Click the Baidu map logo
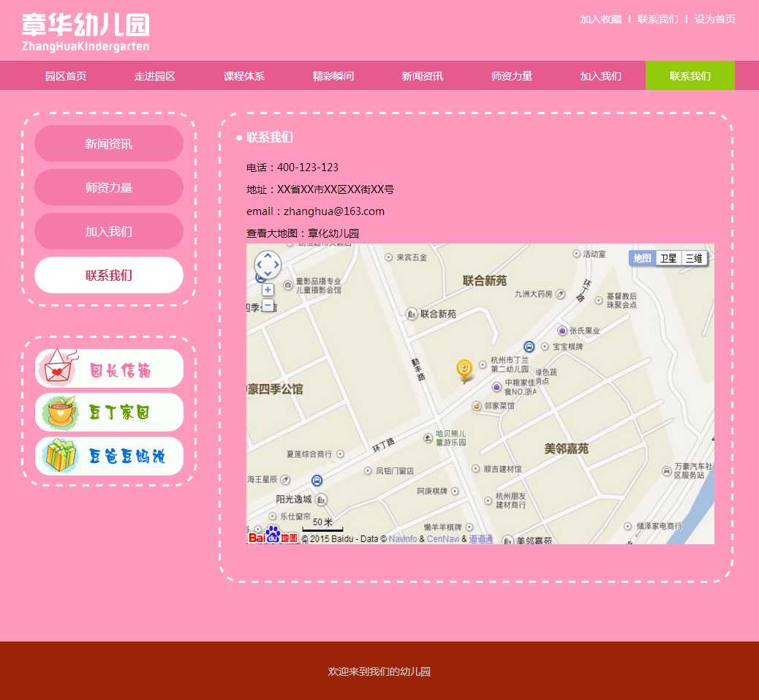Image resolution: width=759 pixels, height=700 pixels. [273, 536]
